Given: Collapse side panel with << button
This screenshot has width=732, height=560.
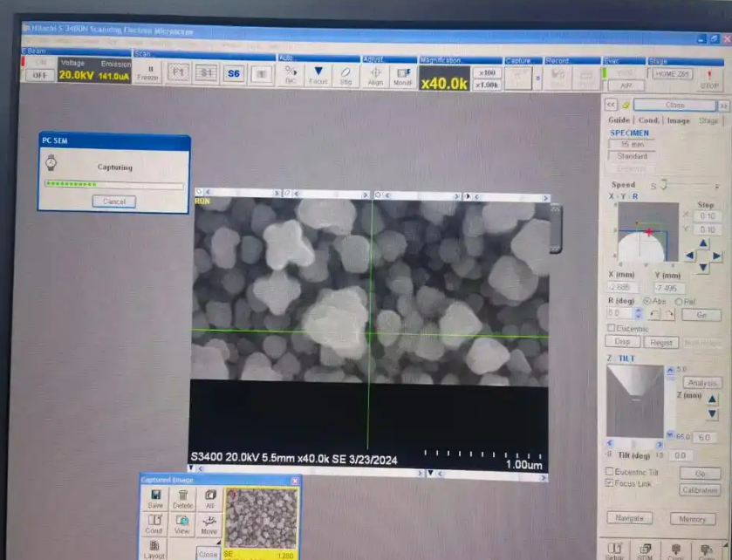Looking at the screenshot, I should [611, 105].
